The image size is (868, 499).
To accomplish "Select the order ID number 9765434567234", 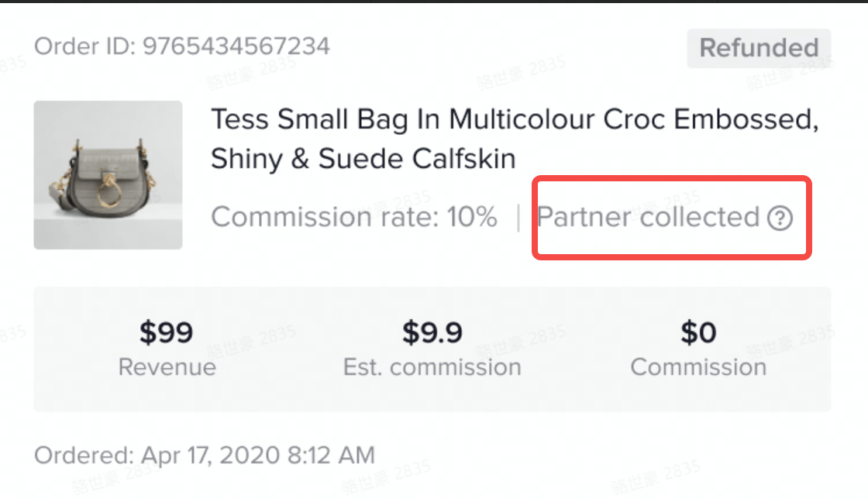I will pyautogui.click(x=236, y=46).
